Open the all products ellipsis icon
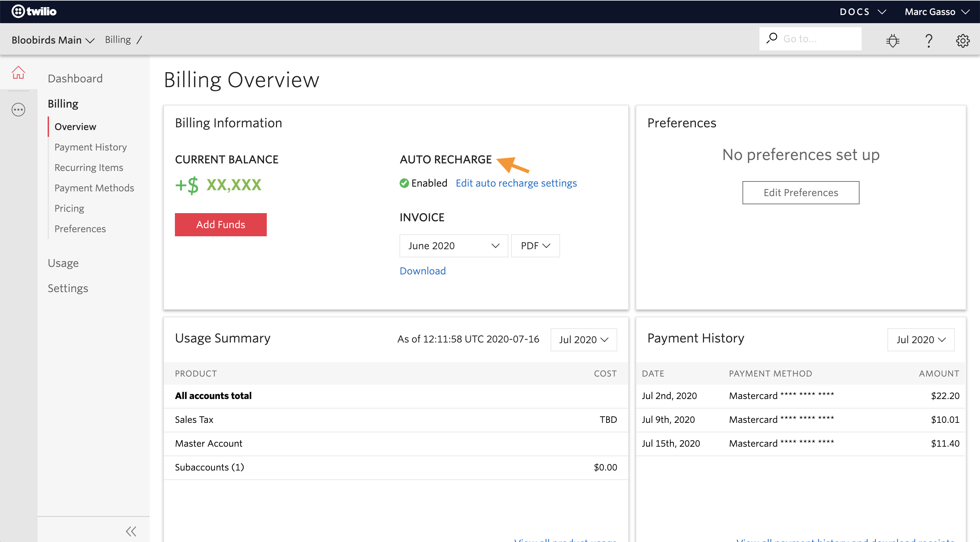 click(18, 110)
